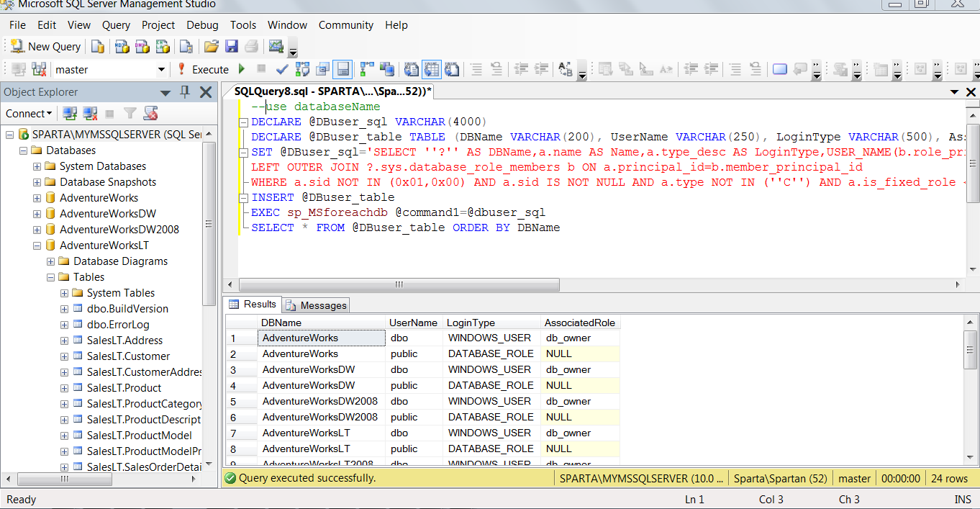Viewport: 980px width, 509px height.
Task: Toggle the highlighted Design Query in Editor button
Action: [342, 70]
